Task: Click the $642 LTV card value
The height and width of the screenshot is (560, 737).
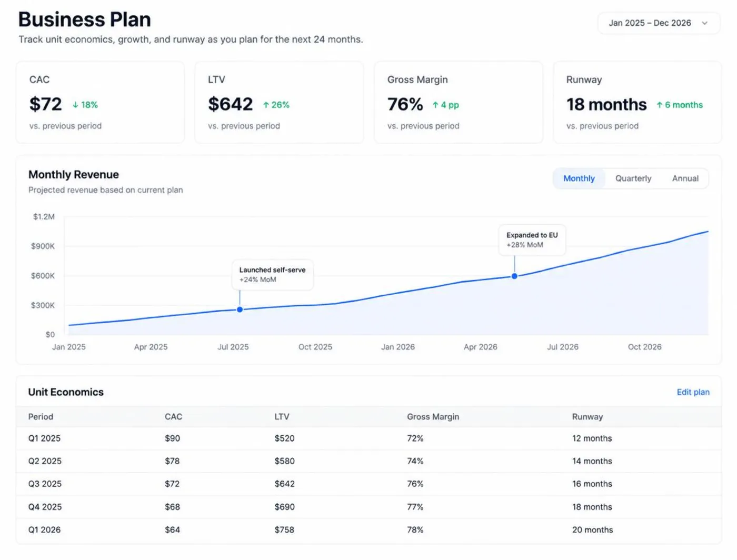Action: pos(231,104)
